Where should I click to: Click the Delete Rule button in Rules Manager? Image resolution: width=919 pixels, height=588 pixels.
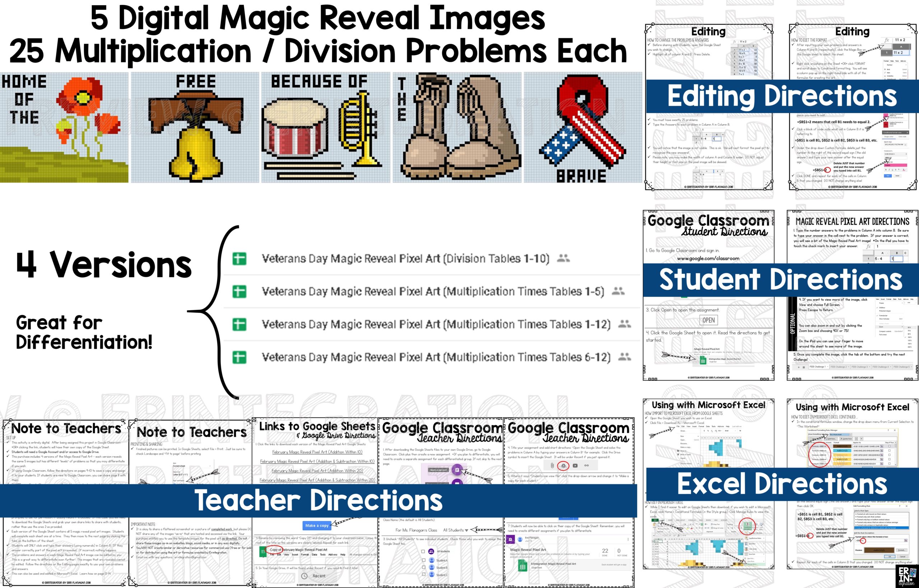(846, 439)
